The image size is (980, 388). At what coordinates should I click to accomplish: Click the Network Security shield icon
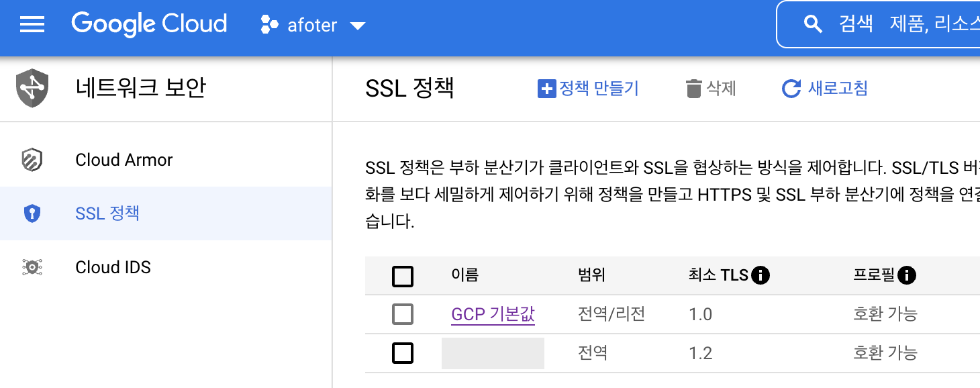[x=33, y=88]
